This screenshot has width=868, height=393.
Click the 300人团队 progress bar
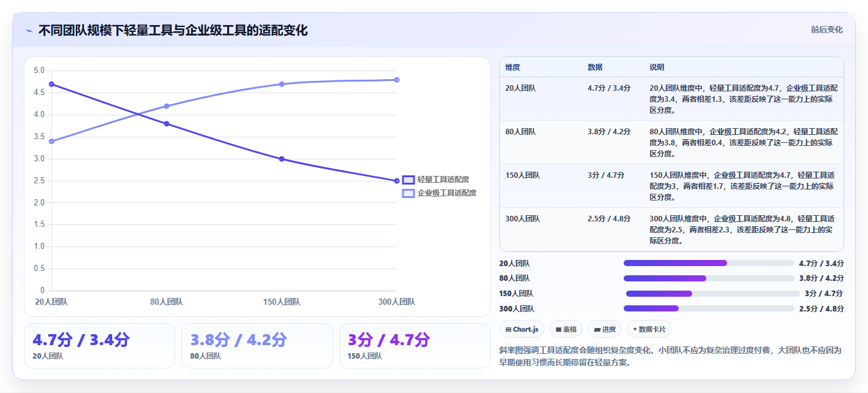pyautogui.click(x=709, y=308)
